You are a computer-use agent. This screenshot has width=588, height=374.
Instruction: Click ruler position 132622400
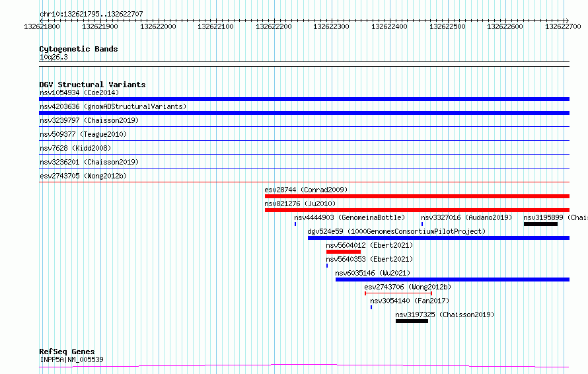point(389,26)
